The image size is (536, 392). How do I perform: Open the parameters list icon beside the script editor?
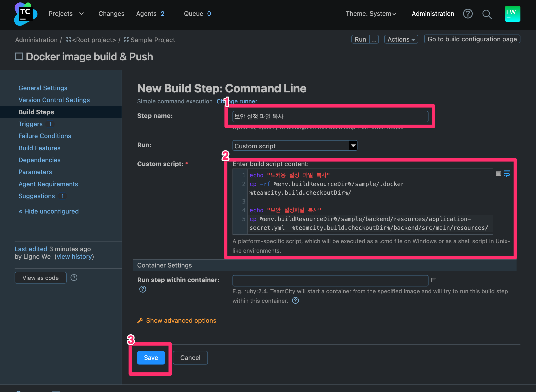(x=498, y=173)
